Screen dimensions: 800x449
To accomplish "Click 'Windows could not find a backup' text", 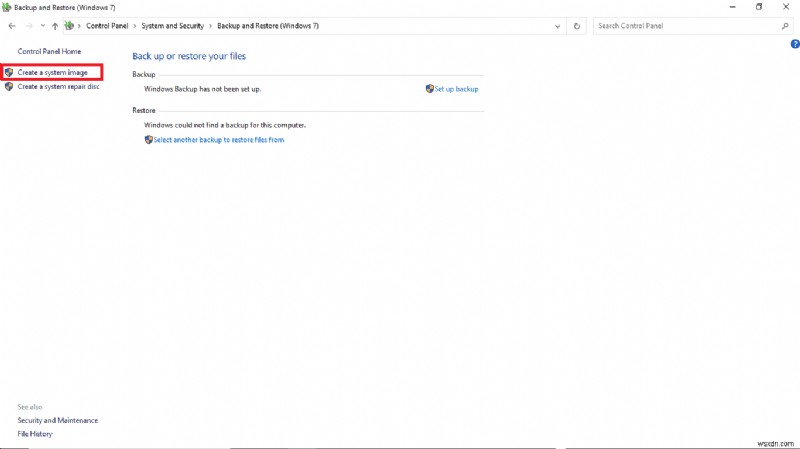I will tap(225, 125).
